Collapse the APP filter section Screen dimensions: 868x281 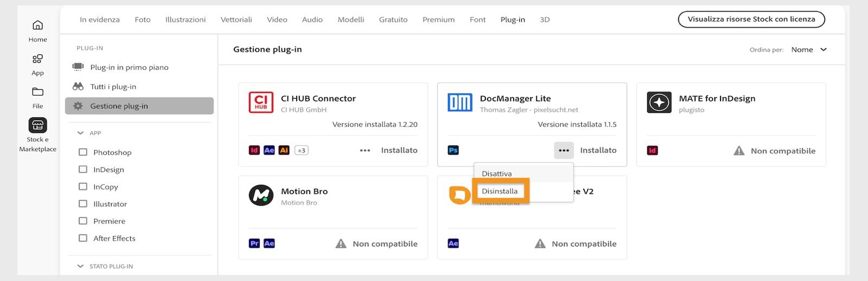click(80, 133)
